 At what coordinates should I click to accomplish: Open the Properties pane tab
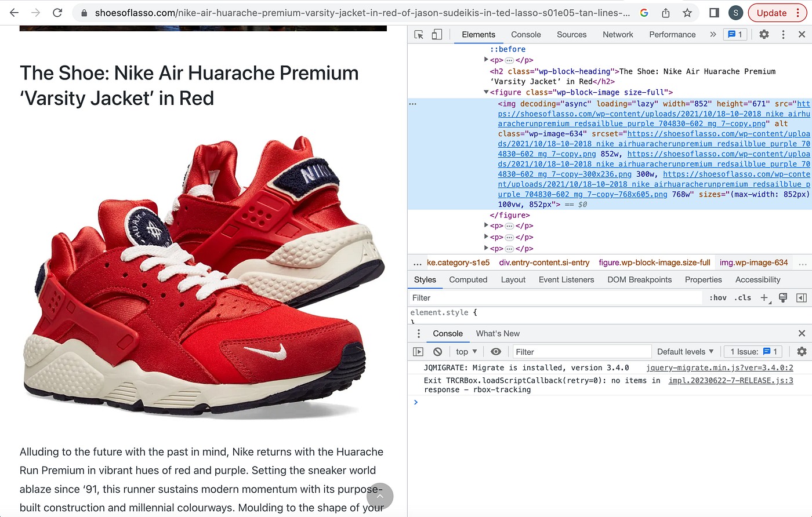(703, 279)
